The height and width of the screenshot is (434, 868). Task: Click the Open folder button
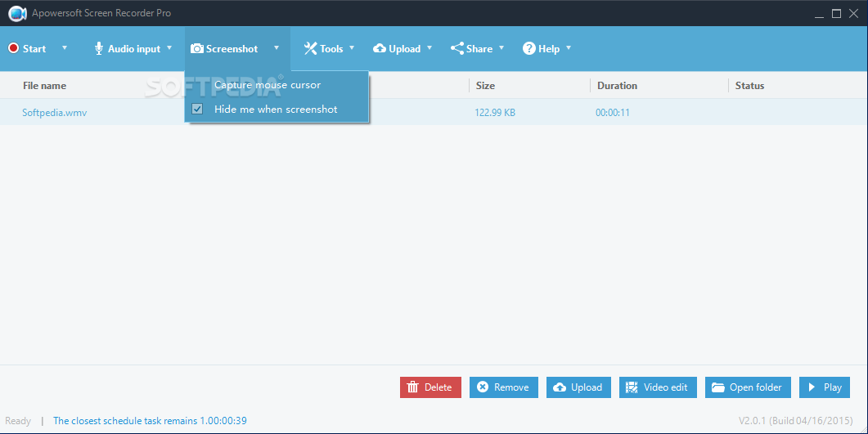(x=748, y=387)
